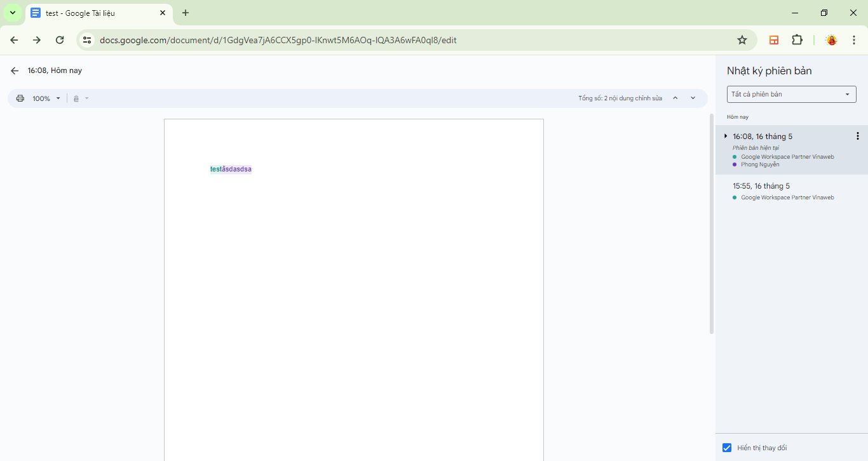Image resolution: width=868 pixels, height=461 pixels.
Task: Click the document vertical scrollbar
Action: click(711, 222)
